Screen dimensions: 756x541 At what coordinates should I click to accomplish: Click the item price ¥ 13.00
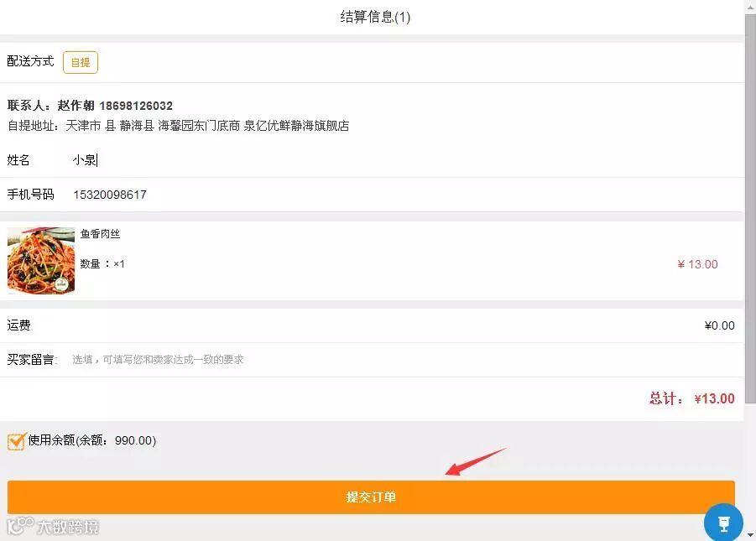[697, 264]
